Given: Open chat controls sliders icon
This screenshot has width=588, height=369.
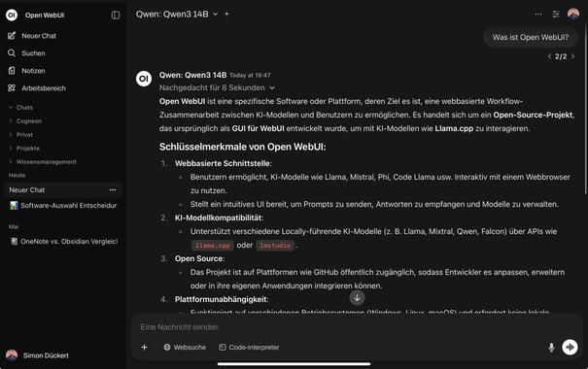Looking at the screenshot, I should tap(556, 15).
